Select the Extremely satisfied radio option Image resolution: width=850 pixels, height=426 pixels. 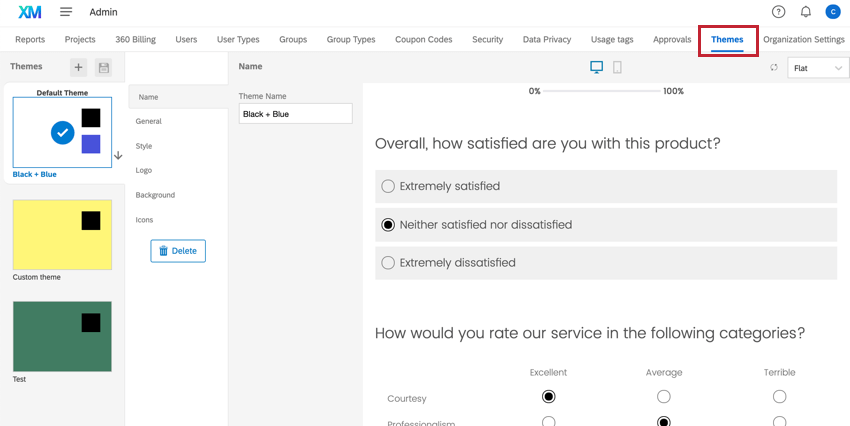tap(388, 186)
